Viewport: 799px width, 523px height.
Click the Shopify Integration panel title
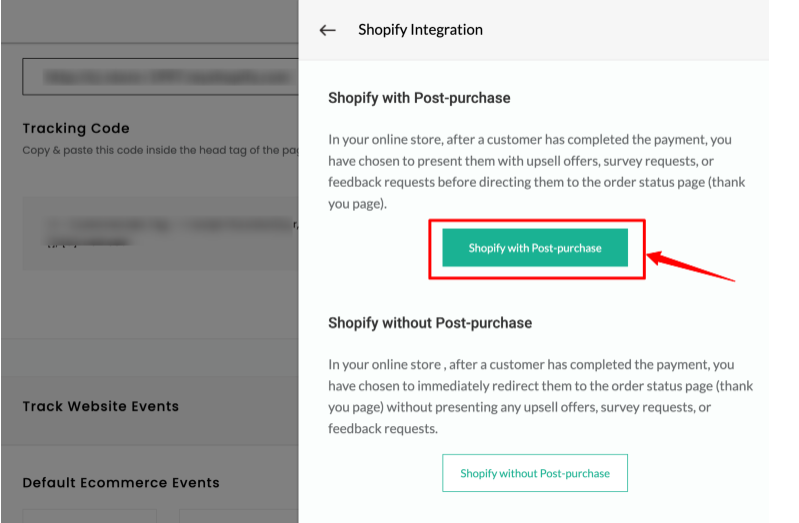(x=420, y=30)
